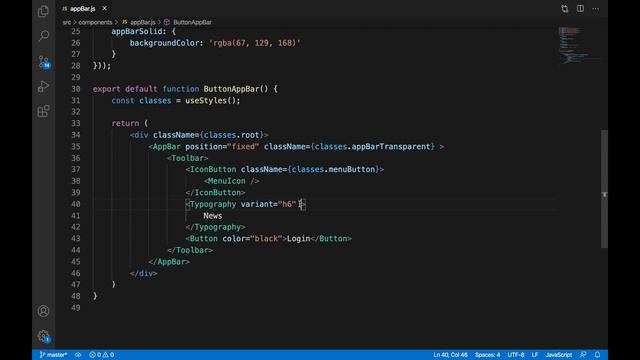Click the word News on line 41
The width and height of the screenshot is (640, 360).
[x=213, y=216]
